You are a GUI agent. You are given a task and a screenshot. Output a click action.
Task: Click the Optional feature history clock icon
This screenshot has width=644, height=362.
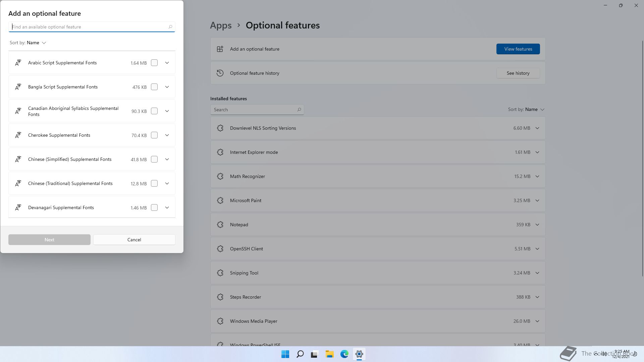(220, 73)
